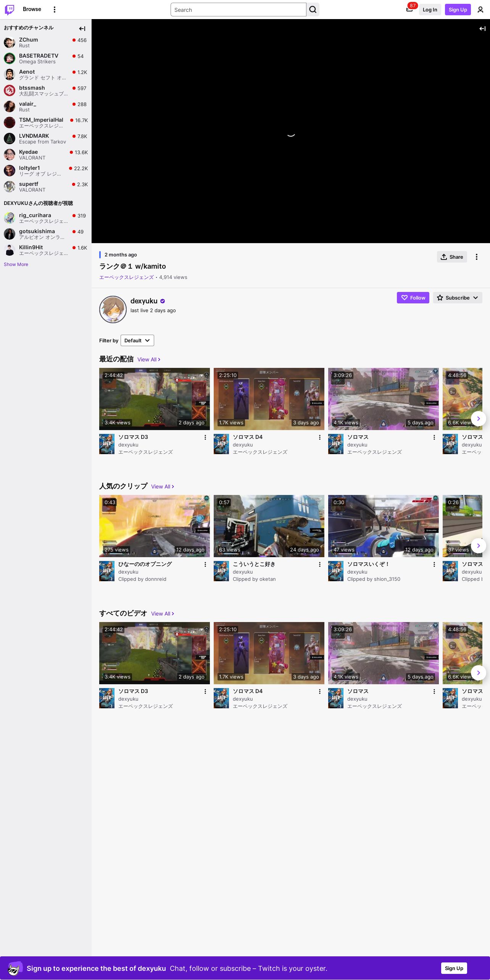
Task: Open valair_ channel in sidebar
Action: click(46, 106)
